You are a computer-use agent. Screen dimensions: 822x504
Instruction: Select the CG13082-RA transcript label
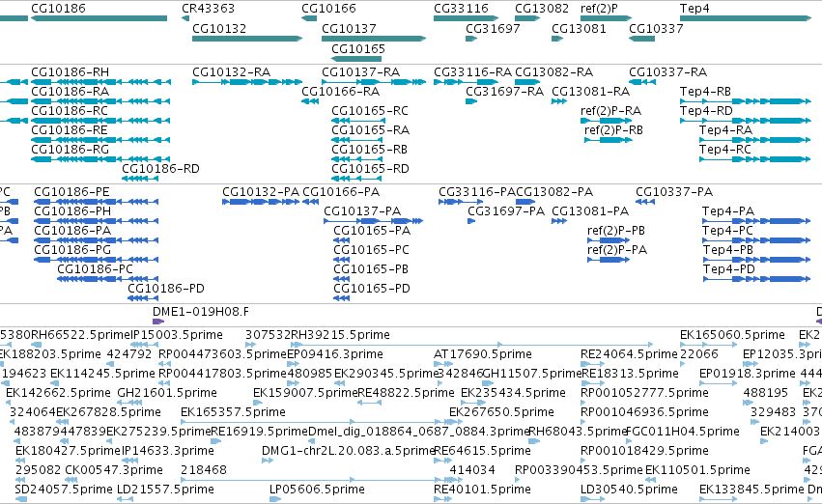coord(553,71)
